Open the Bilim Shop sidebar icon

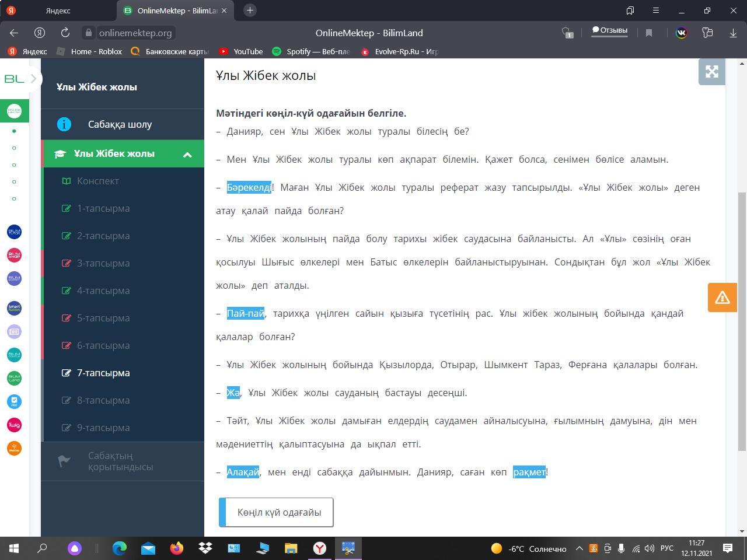[14, 255]
